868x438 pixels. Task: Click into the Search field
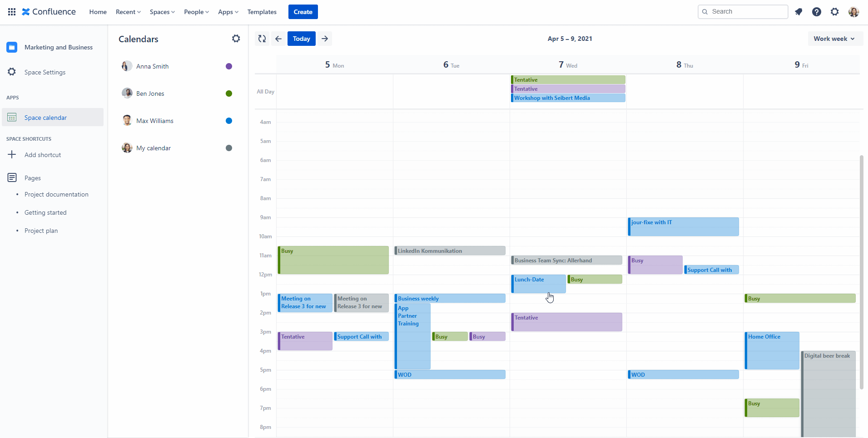coord(743,11)
